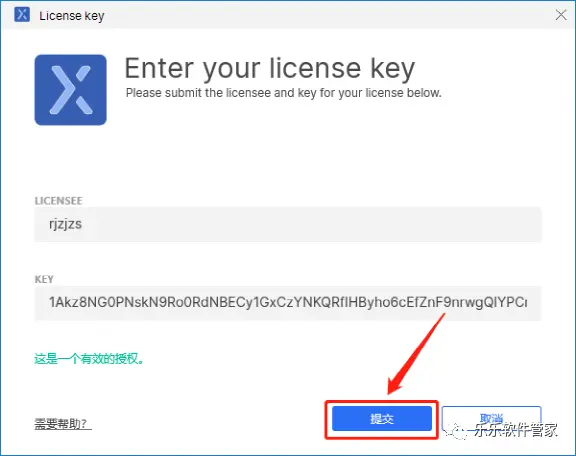Place cursor on the rjzjzs text
This screenshot has height=456, width=576.
[65, 224]
